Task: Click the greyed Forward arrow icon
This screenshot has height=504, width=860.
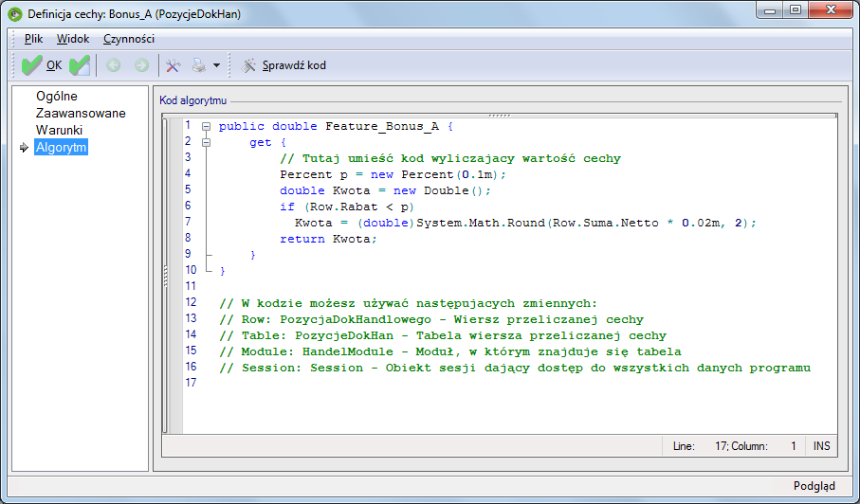Action: point(141,65)
